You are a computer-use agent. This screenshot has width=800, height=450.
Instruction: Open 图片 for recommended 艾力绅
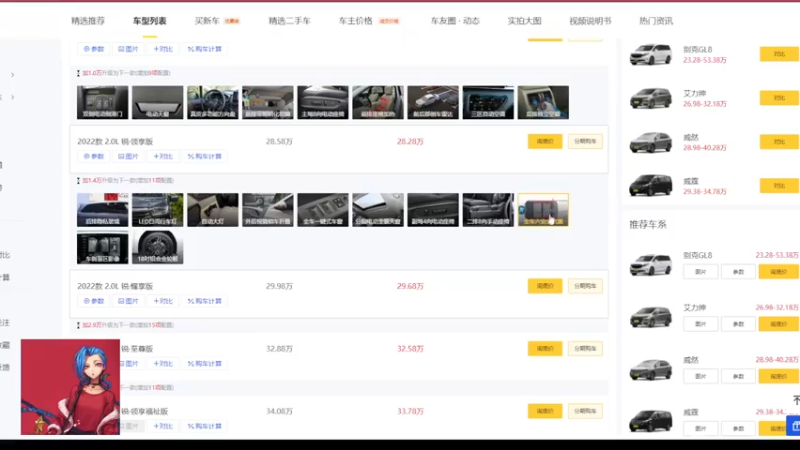point(701,324)
